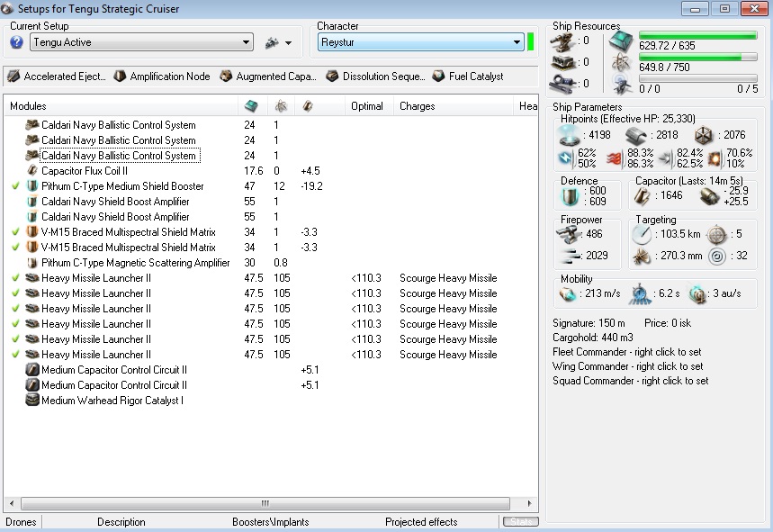Sort by the Optimal column header

(367, 106)
